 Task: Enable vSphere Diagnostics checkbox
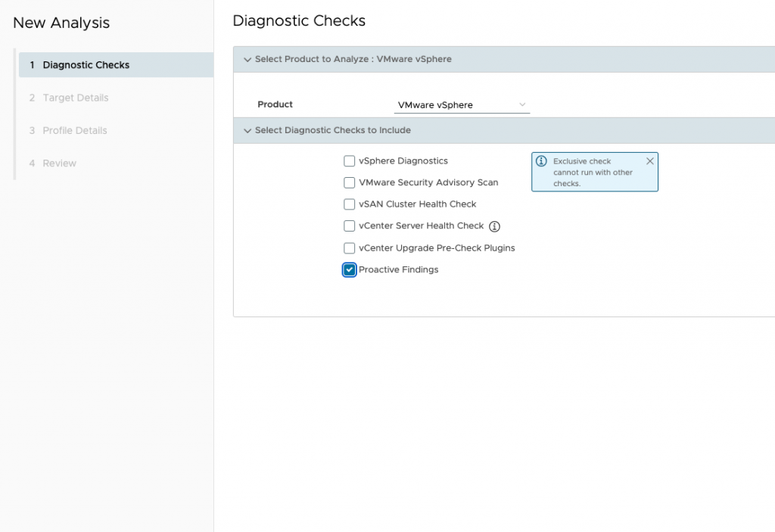pyautogui.click(x=349, y=161)
